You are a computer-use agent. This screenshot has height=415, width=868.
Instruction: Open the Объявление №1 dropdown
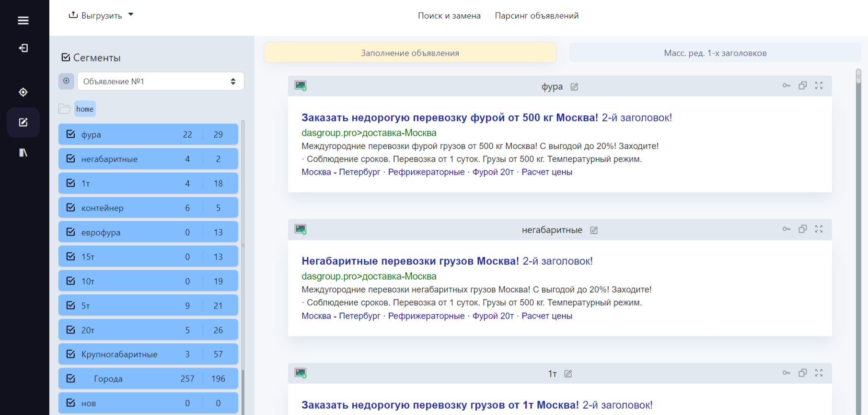coord(161,81)
